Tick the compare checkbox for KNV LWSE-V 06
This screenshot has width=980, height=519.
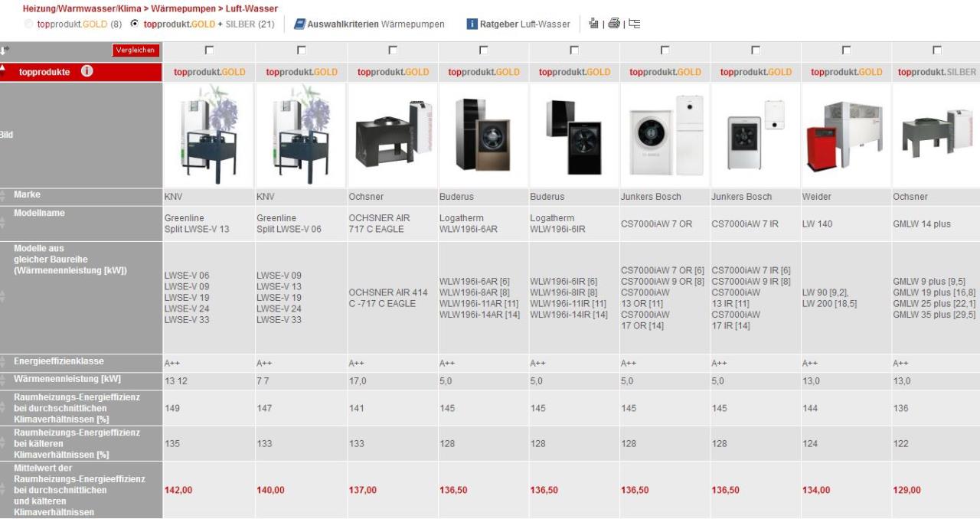click(x=302, y=51)
